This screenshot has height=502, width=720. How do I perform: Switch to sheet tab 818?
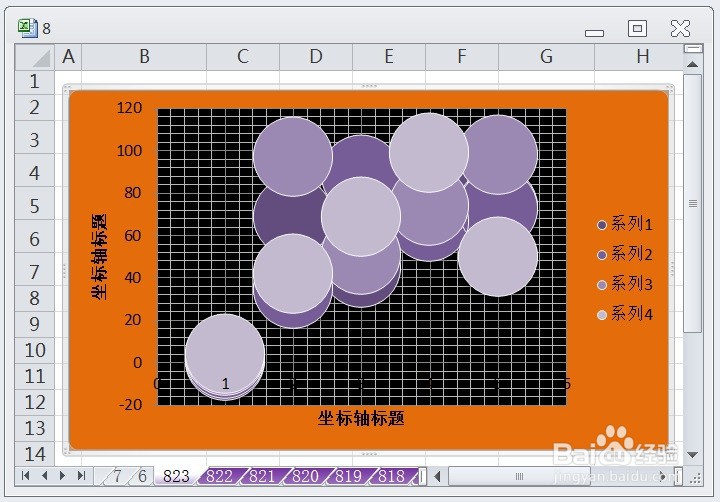coord(391,476)
